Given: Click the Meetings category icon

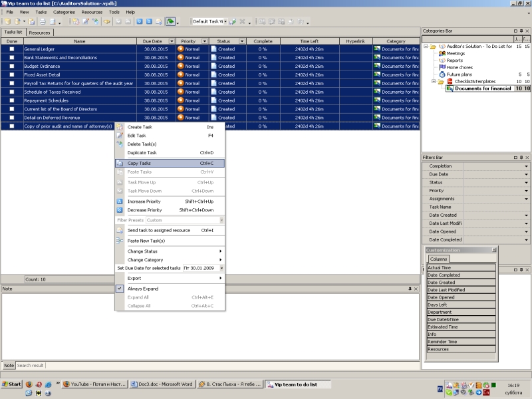Looking at the screenshot, I should [x=442, y=53].
